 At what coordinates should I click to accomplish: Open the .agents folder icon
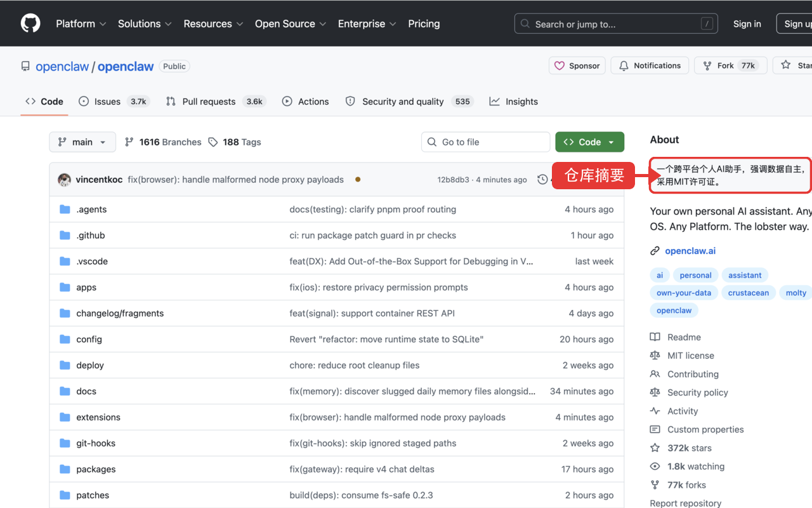pyautogui.click(x=65, y=210)
